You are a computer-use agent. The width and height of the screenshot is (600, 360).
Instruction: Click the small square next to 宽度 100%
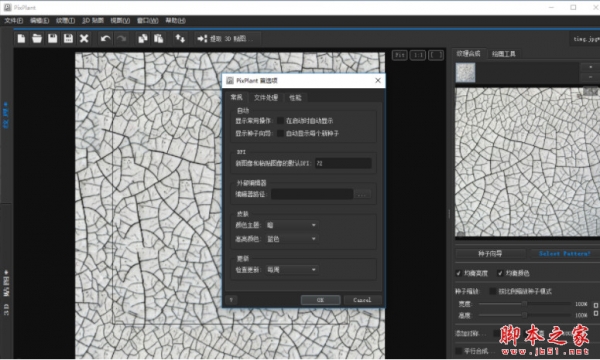[595, 305]
